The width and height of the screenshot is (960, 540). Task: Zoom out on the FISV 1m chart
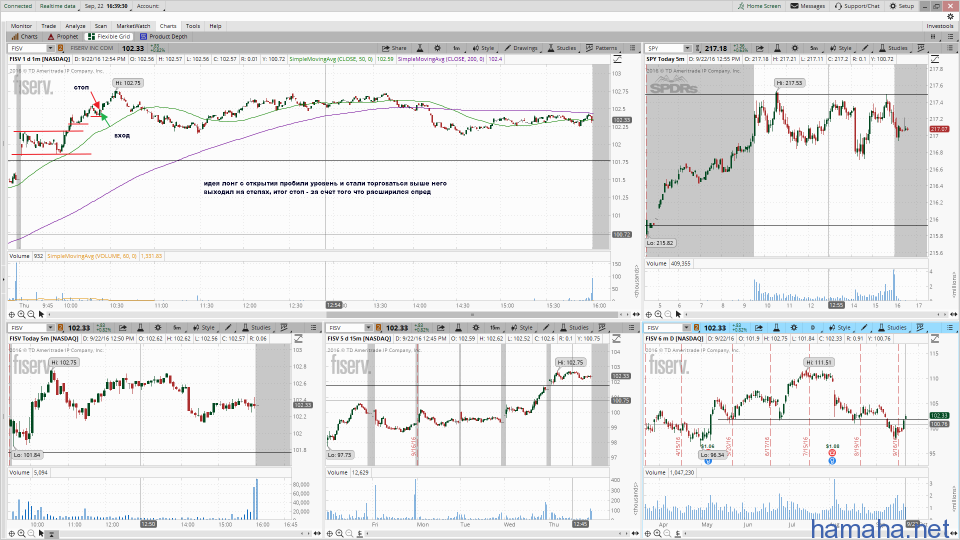31,314
